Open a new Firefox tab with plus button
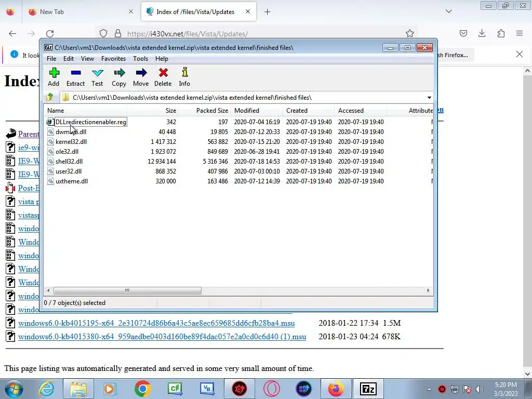Screen dimensions: 532x399 coord(268,12)
